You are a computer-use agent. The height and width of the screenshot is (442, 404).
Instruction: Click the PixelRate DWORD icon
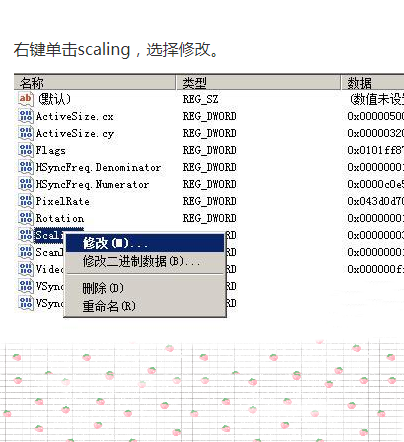[26, 201]
